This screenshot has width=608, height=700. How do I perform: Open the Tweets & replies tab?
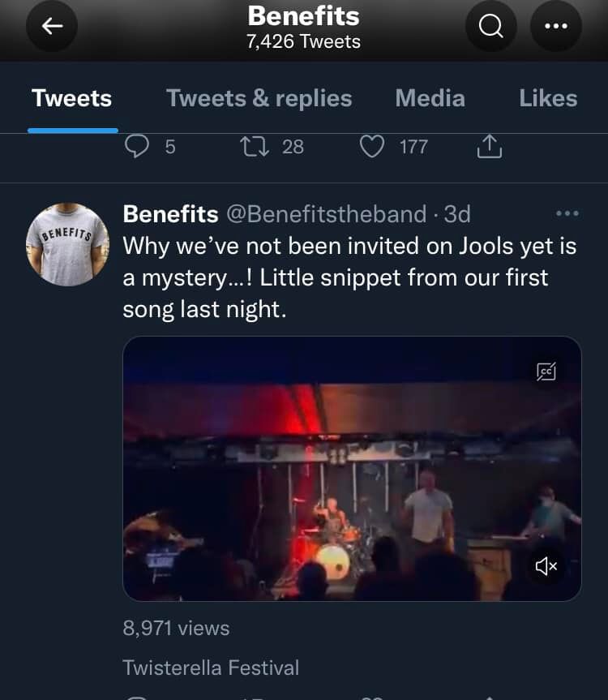[x=259, y=98]
